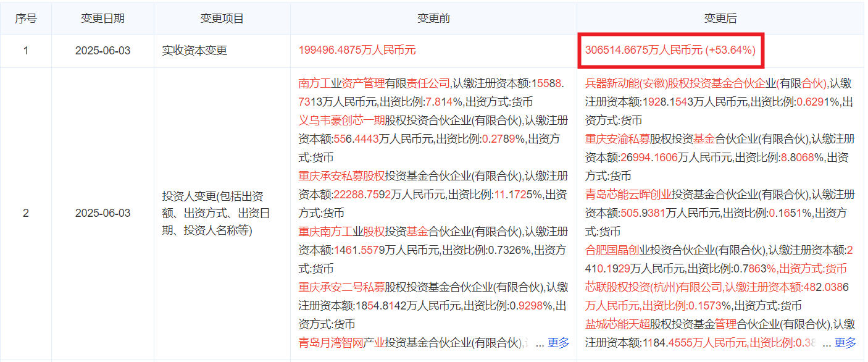Click 重庆承安二号私募股权投资基金合伙企业 investor entry

(422, 287)
